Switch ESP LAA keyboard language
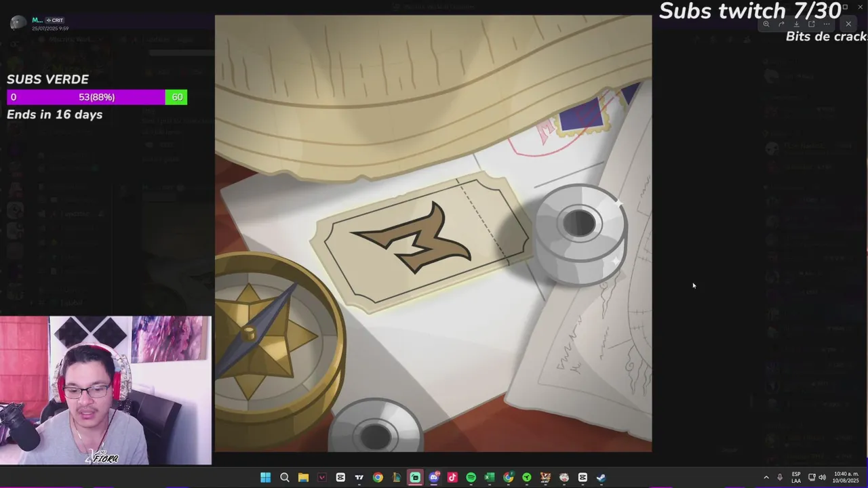Image resolution: width=868 pixels, height=488 pixels. 796,478
